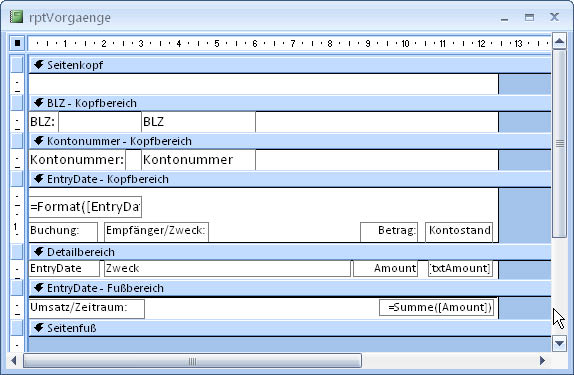The image size is (574, 375).
Task: Select the BLZ text box control
Action: point(198,122)
